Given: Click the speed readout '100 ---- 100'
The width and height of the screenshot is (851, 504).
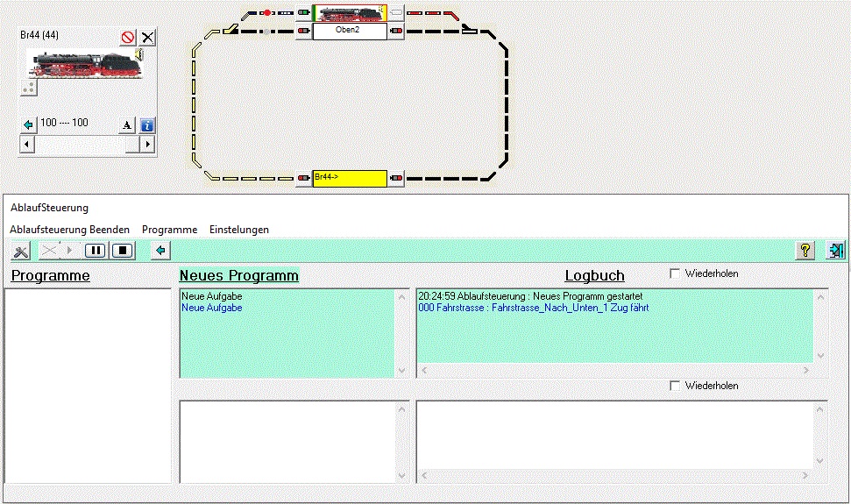Looking at the screenshot, I should pos(64,123).
